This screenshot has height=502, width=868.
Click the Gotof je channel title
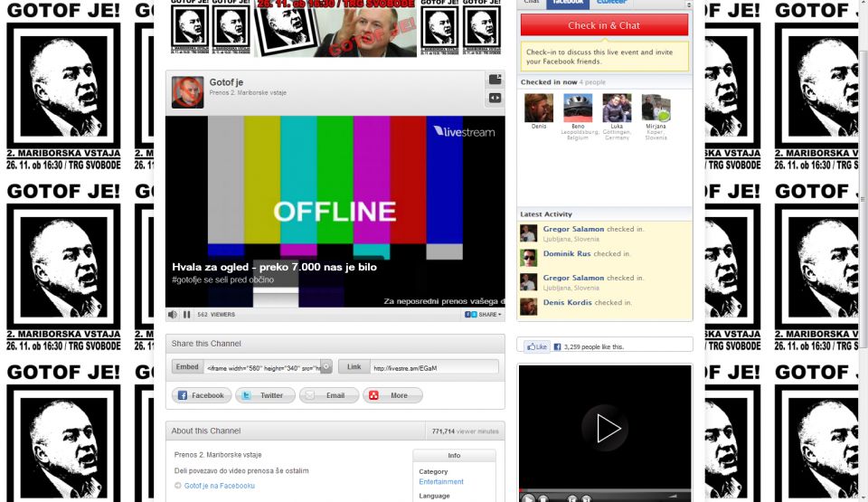[226, 82]
